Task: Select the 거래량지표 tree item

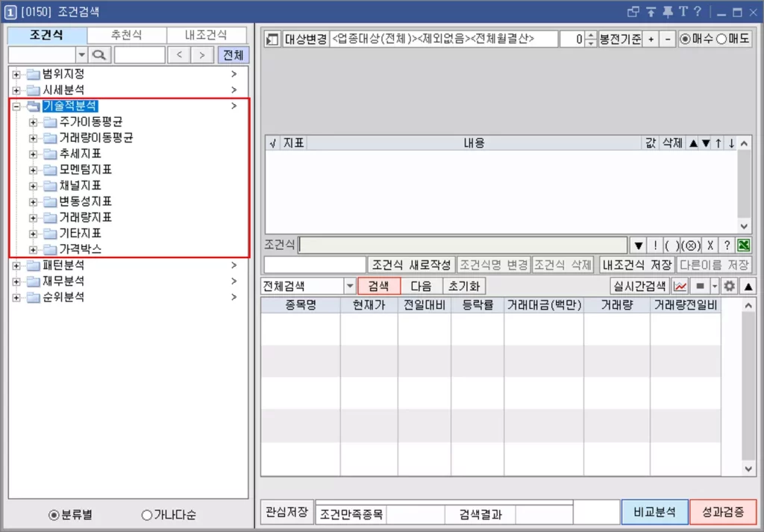Action: 85,218
